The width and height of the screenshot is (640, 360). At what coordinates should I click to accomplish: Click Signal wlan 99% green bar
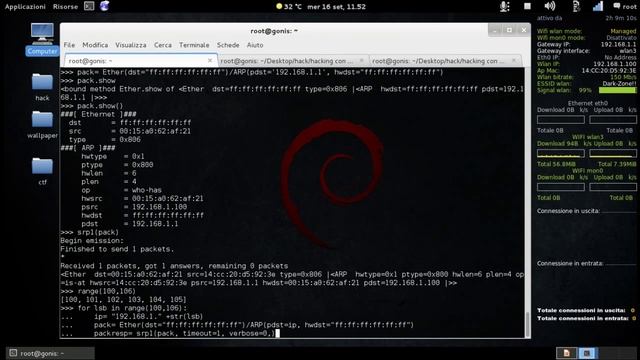point(617,90)
